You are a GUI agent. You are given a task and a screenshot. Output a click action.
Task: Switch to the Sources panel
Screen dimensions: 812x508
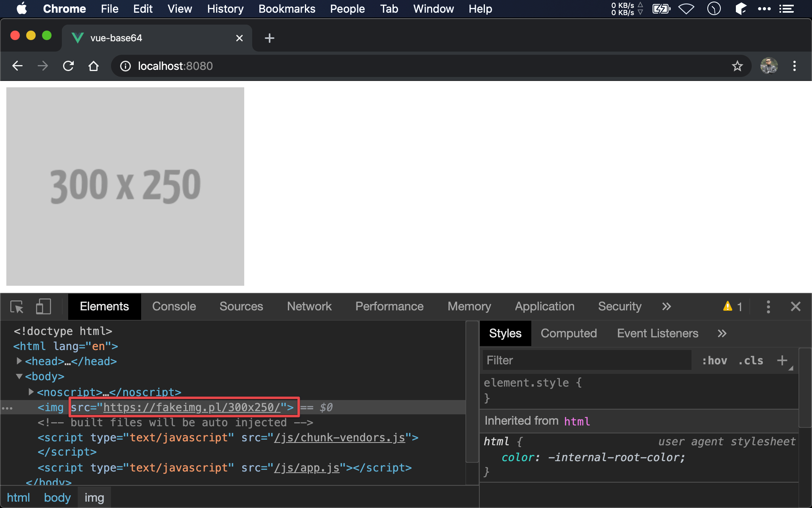241,306
